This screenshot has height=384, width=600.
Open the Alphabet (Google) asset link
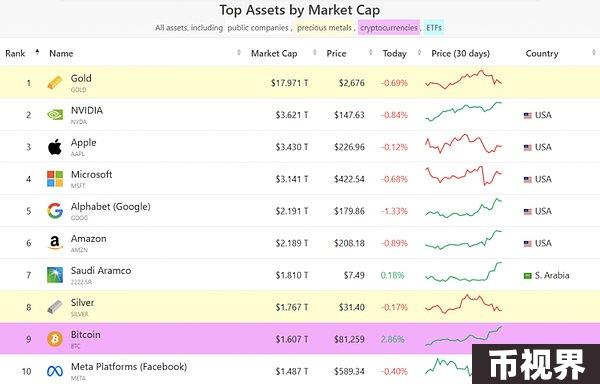(111, 207)
